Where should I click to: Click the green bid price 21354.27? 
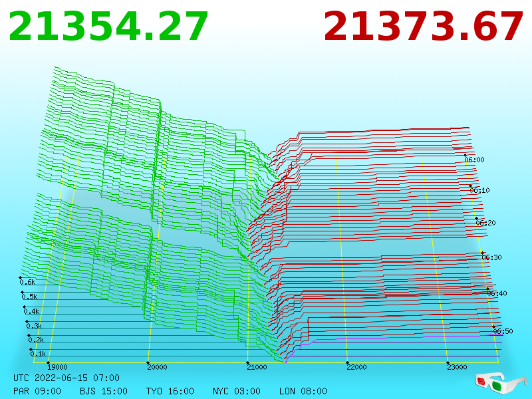click(108, 27)
